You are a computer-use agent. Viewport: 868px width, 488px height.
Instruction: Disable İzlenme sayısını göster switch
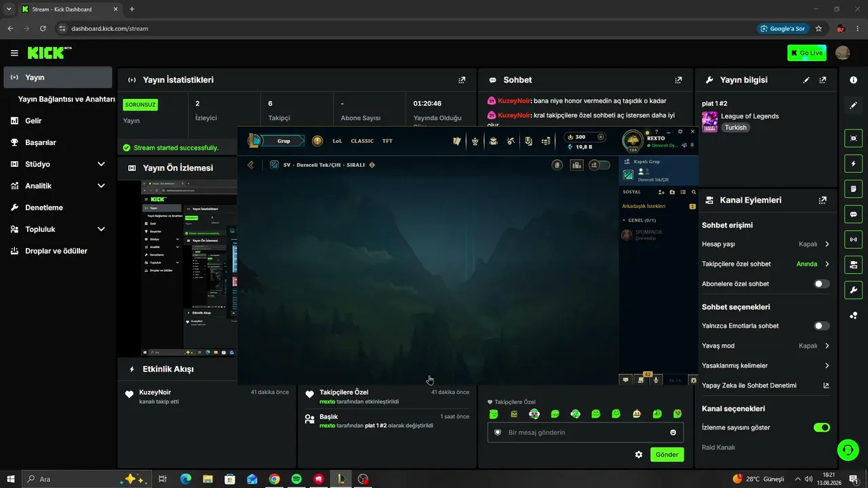coord(821,428)
